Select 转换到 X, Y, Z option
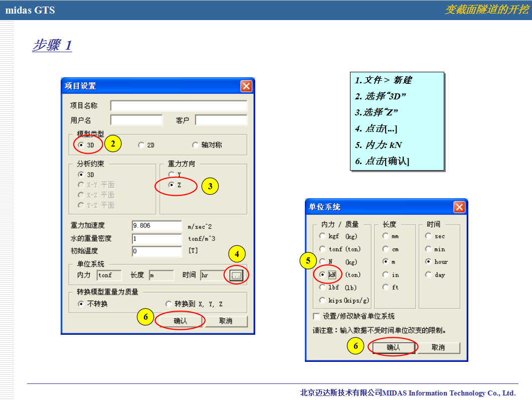Screen dimensions: 532x400 click(x=168, y=304)
